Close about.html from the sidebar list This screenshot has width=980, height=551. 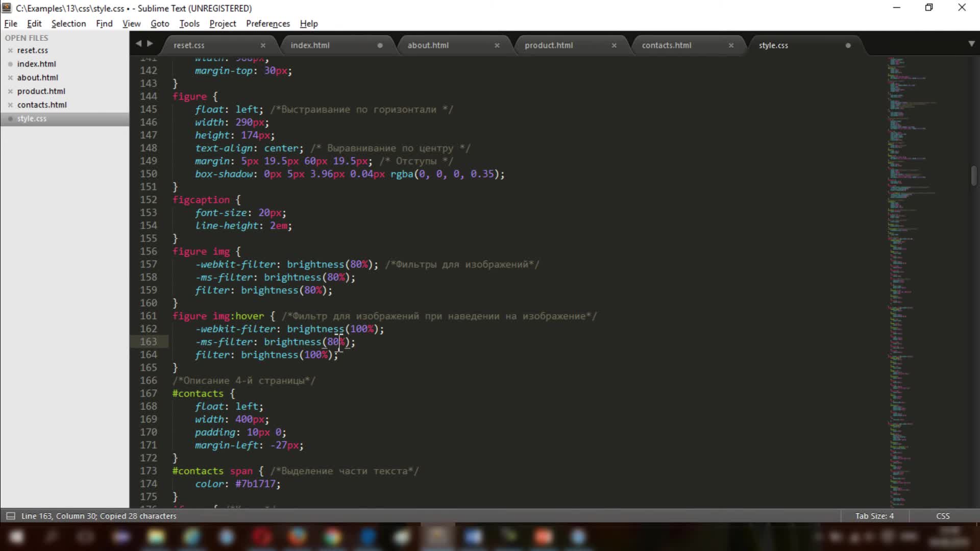[x=10, y=78]
